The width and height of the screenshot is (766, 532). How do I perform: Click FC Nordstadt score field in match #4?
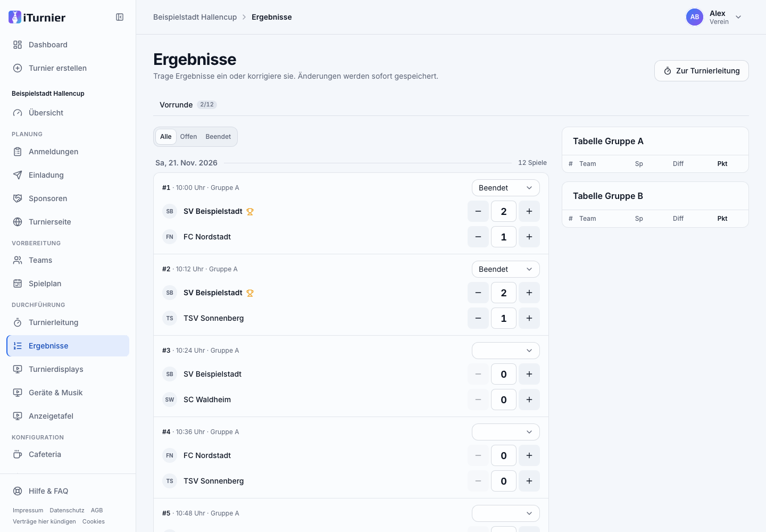504,455
